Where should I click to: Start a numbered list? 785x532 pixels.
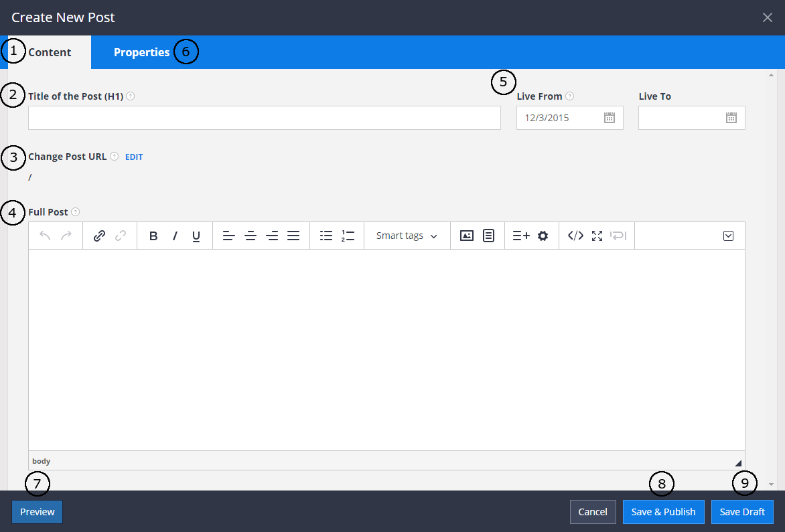[347, 235]
